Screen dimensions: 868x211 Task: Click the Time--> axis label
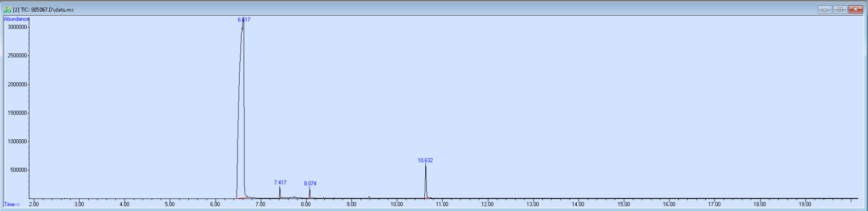pyautogui.click(x=12, y=204)
